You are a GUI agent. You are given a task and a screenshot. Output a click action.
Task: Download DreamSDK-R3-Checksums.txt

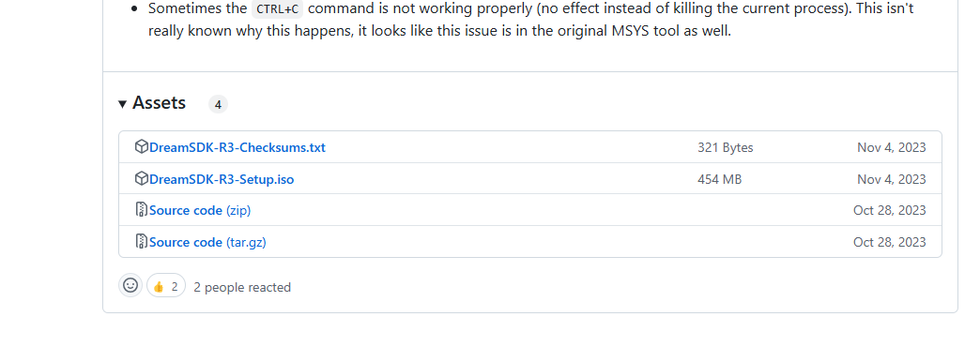coord(237,148)
